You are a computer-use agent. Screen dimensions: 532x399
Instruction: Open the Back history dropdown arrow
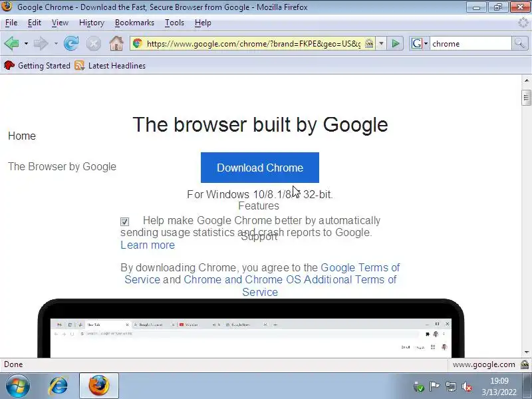click(26, 44)
